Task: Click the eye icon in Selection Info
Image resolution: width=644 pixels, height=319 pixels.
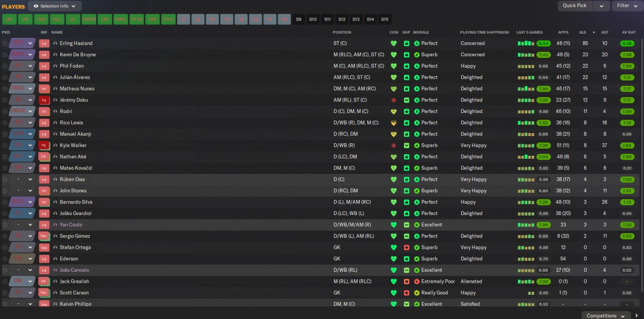Action: (x=36, y=6)
